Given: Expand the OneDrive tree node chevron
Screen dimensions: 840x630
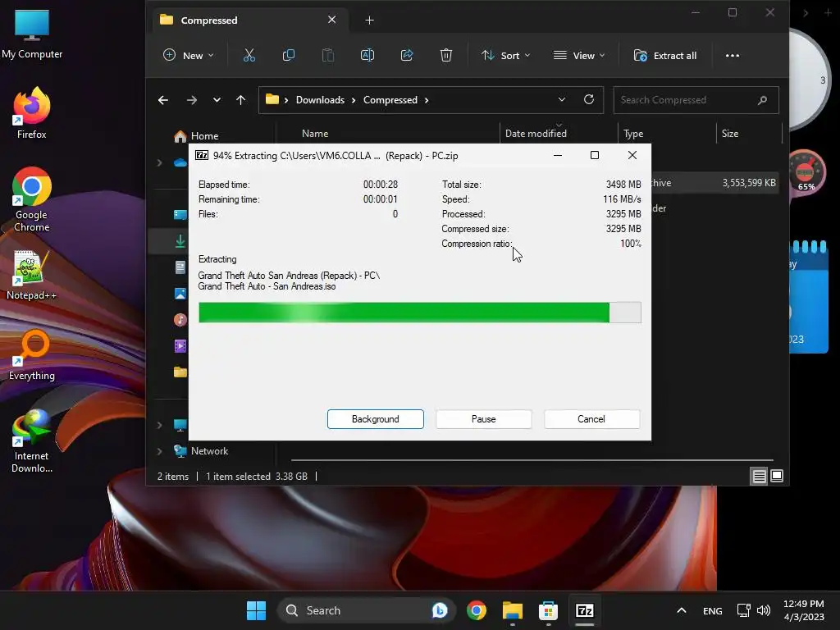Looking at the screenshot, I should (x=160, y=162).
